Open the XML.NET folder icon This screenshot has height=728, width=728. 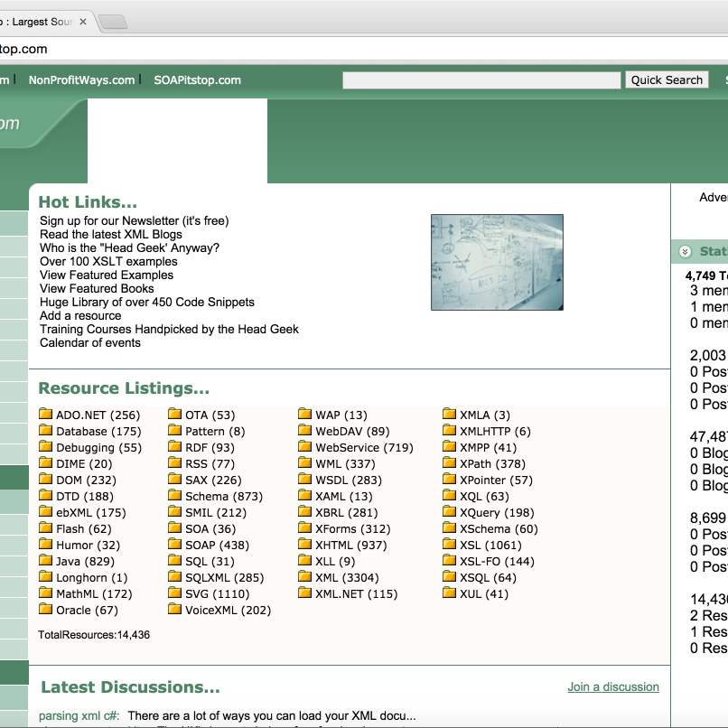(x=304, y=592)
